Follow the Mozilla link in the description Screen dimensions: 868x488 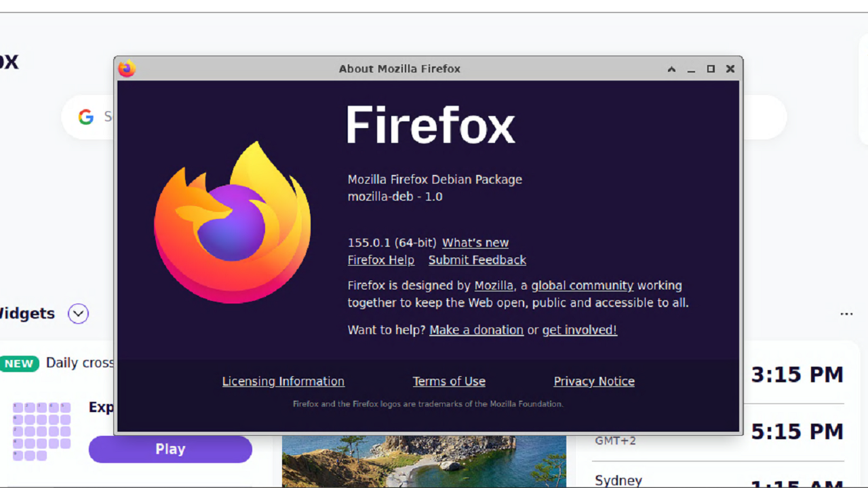tap(494, 285)
